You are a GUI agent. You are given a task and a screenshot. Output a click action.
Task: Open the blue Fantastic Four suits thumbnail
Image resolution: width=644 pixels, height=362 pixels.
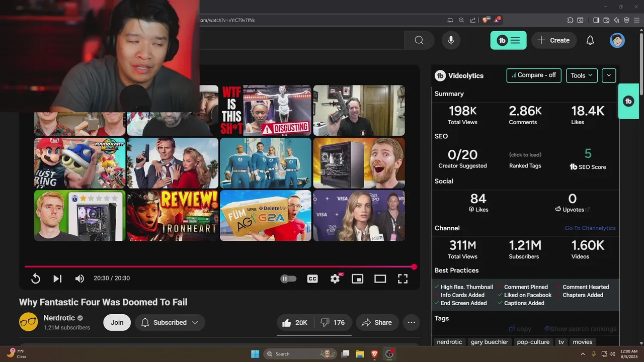(266, 163)
